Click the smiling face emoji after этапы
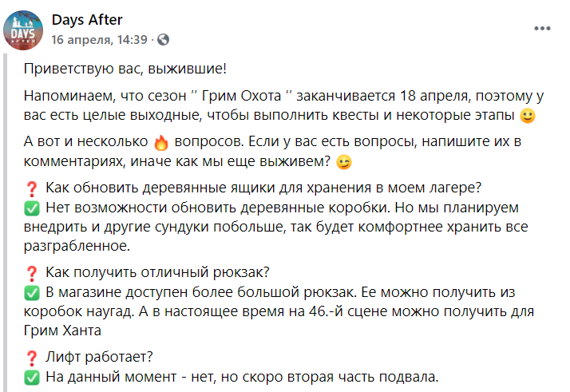The image size is (570, 392). click(527, 117)
